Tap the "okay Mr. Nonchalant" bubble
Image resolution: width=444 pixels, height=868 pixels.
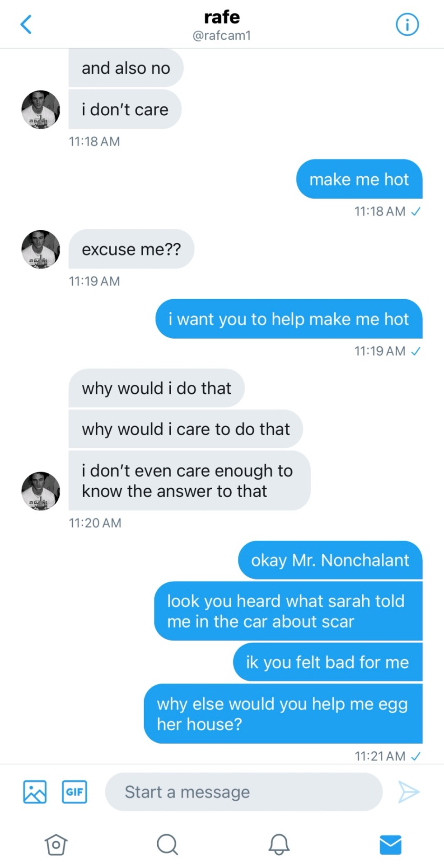[x=330, y=560]
